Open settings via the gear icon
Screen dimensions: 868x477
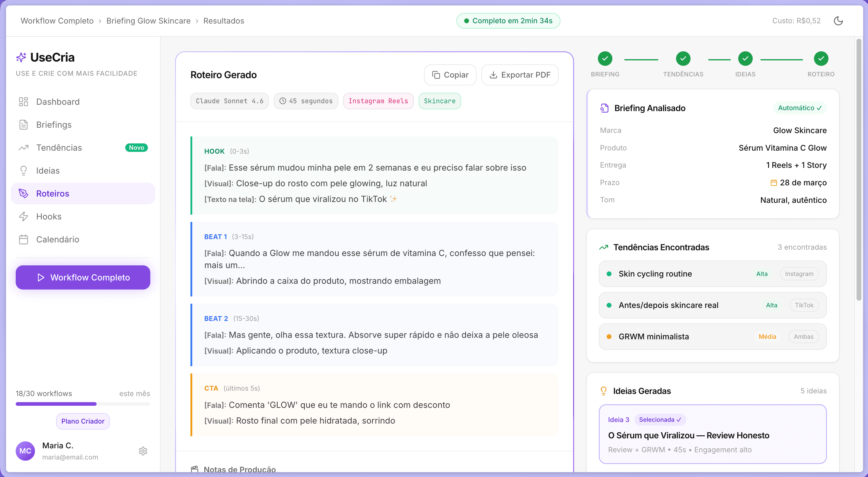[x=143, y=451]
